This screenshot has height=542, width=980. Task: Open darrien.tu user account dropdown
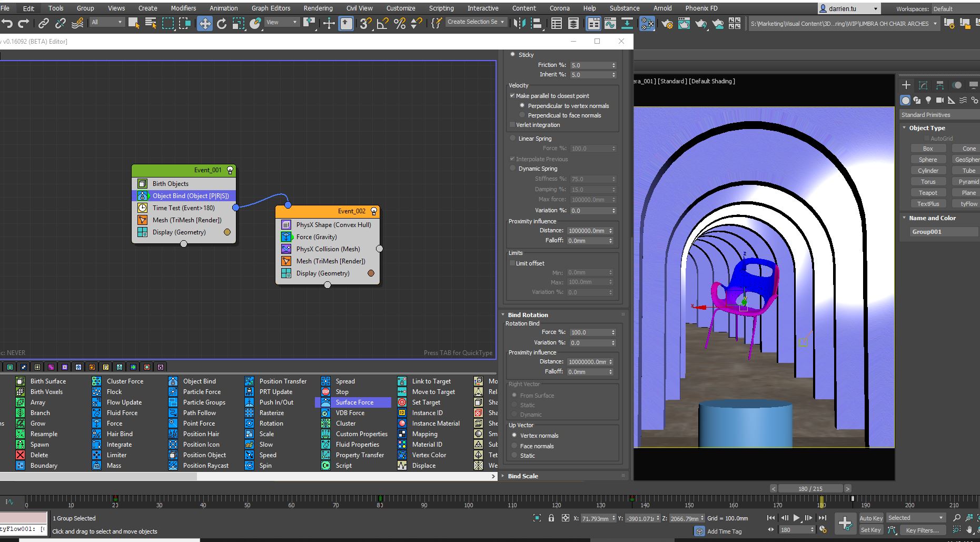849,8
